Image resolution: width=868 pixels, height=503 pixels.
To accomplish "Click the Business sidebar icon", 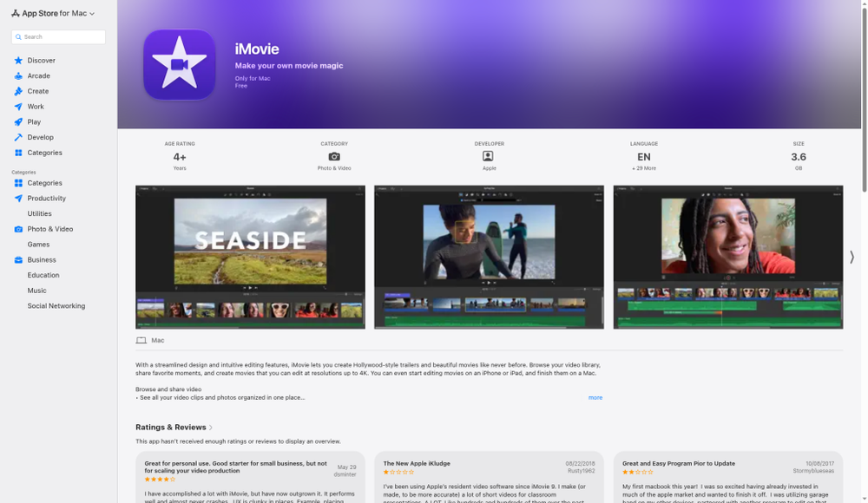I will 18,259.
